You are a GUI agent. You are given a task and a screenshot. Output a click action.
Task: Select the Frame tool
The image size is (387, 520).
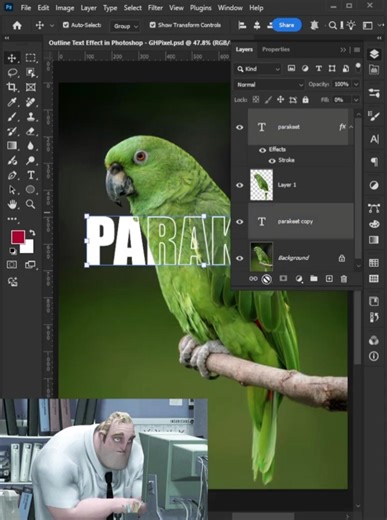coord(31,87)
